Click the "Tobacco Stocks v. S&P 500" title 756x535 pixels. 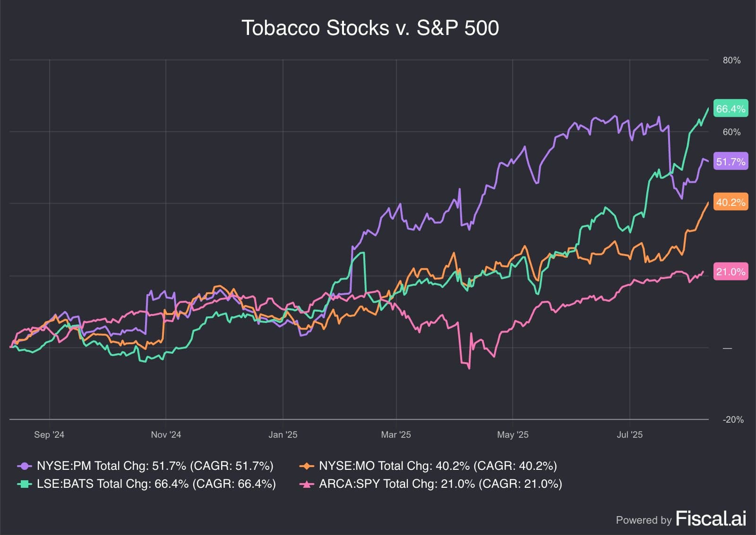(370, 28)
